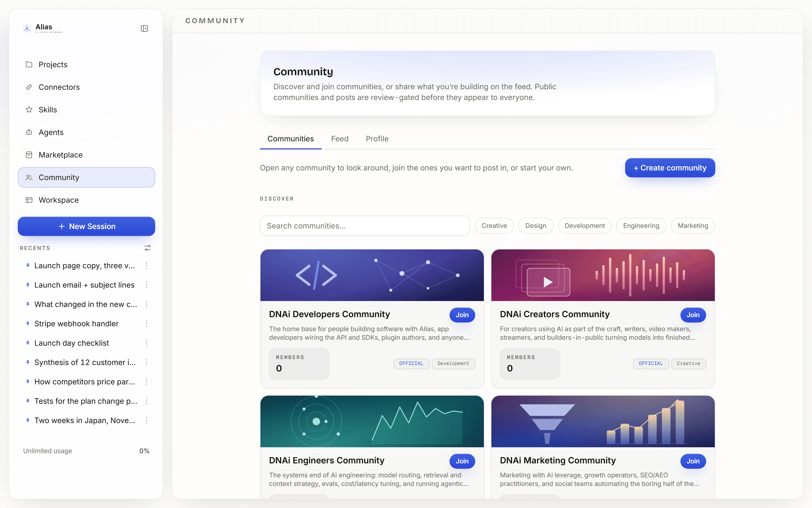Click the pin icon beside Launch day checklist
This screenshot has width=812, height=508.
(x=28, y=343)
